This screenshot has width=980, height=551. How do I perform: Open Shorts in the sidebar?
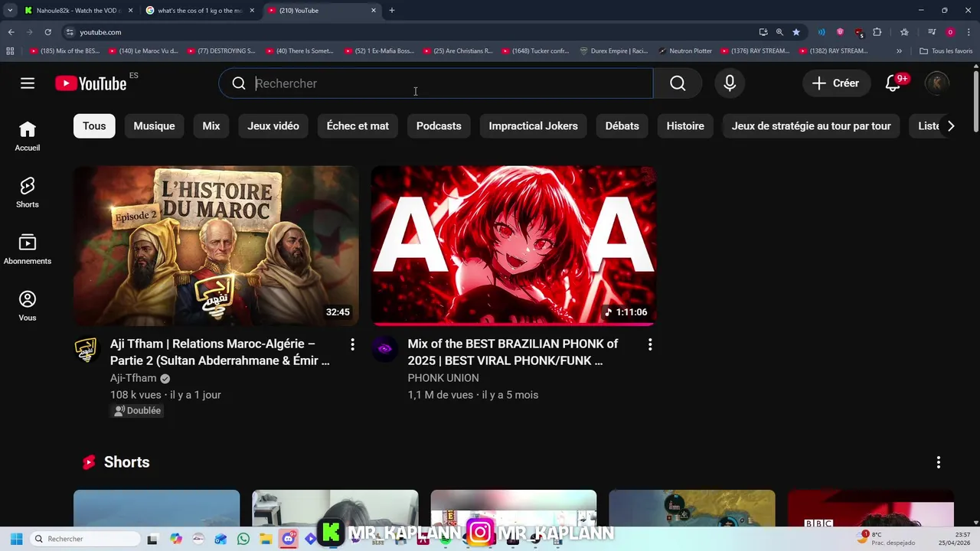tap(28, 193)
